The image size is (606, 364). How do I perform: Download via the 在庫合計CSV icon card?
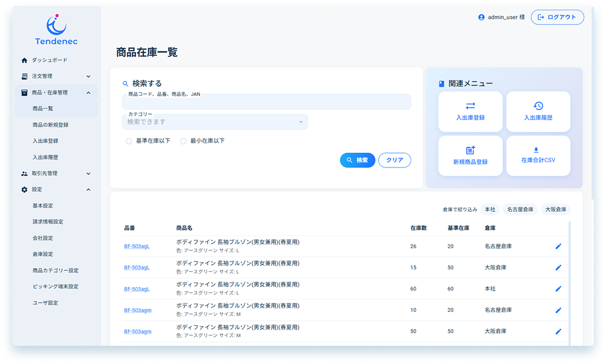pyautogui.click(x=538, y=155)
